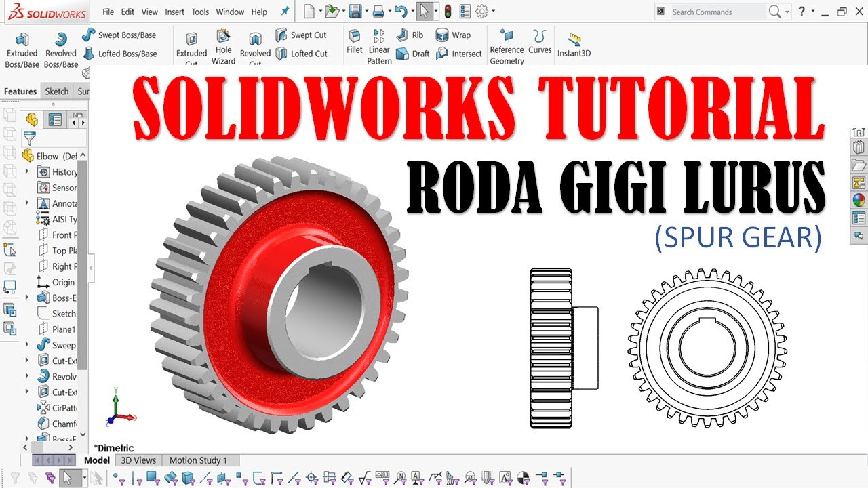
Task: Click the Fillet tool
Action: coord(355,41)
